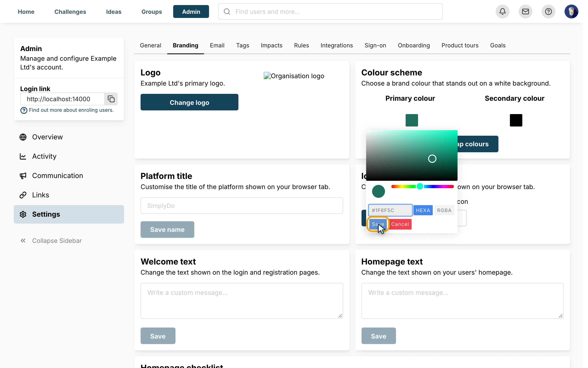Go to the Goals tab
588x368 pixels.
[498, 45]
